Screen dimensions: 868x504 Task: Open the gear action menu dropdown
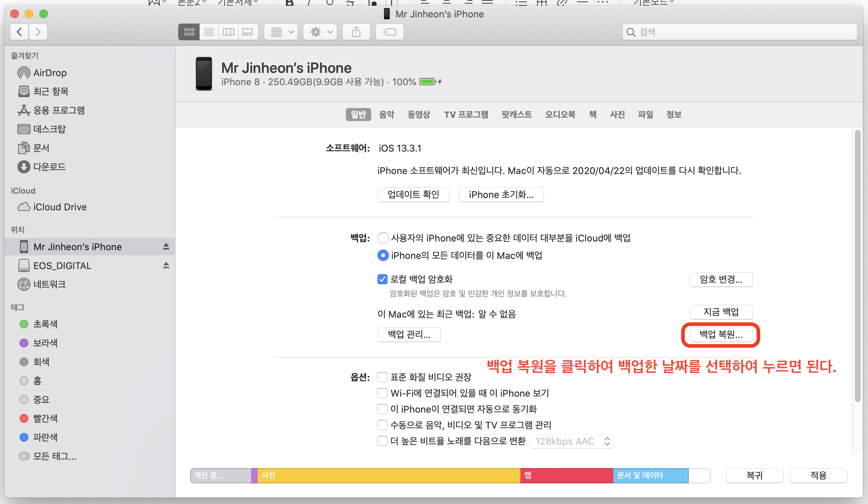coord(320,32)
